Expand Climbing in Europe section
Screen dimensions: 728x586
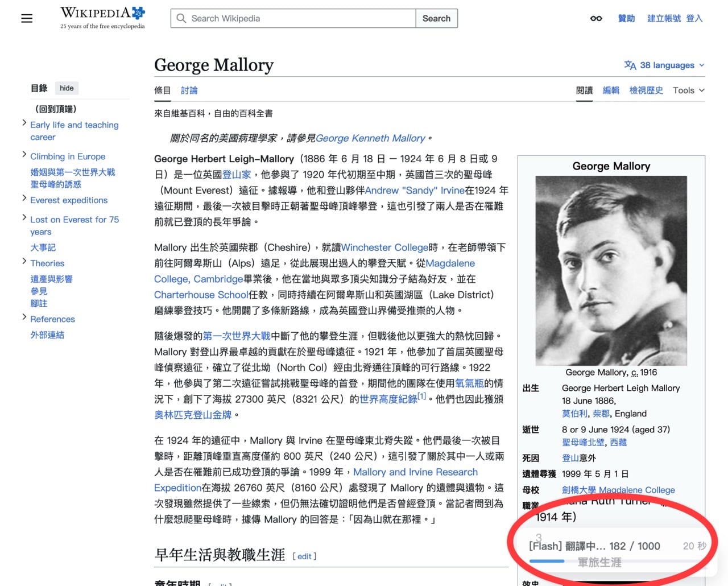(24, 154)
